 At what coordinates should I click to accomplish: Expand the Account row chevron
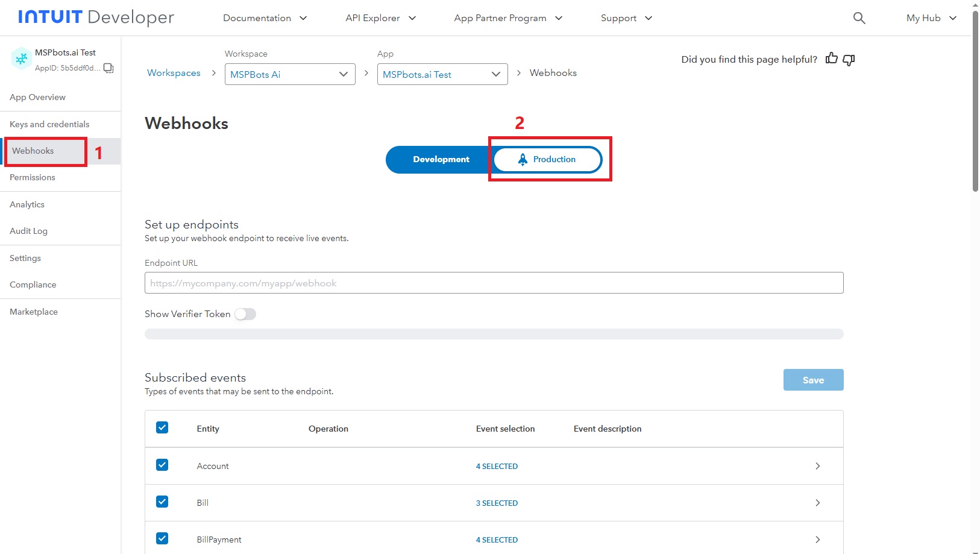pos(817,466)
